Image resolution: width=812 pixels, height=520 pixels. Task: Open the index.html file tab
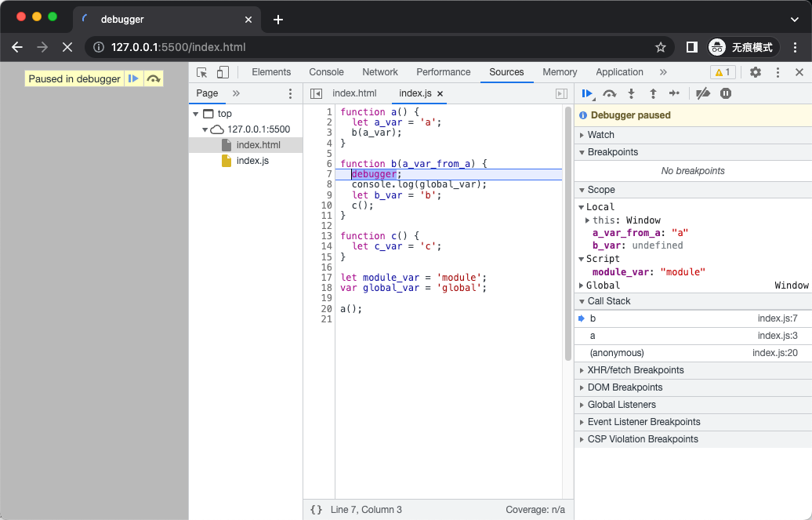355,93
